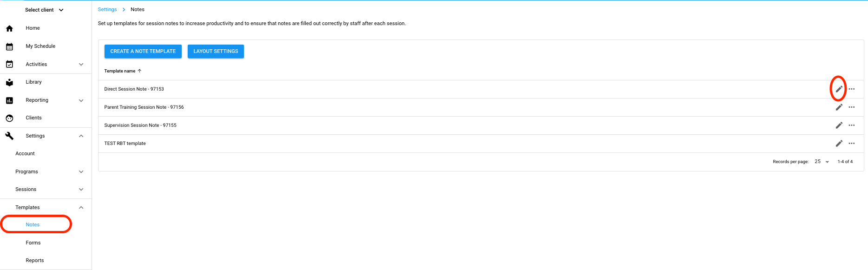
Task: Collapse the Templates sidebar section
Action: [x=81, y=208]
